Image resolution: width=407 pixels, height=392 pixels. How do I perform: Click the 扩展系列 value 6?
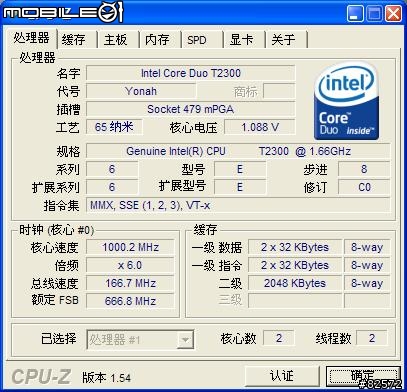point(112,187)
